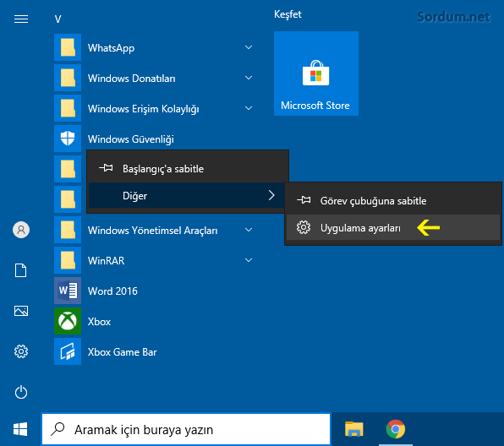Viewport: 504px width, 446px height.
Task: Select Başlangıç'a sabitle in context menu
Action: (188, 169)
